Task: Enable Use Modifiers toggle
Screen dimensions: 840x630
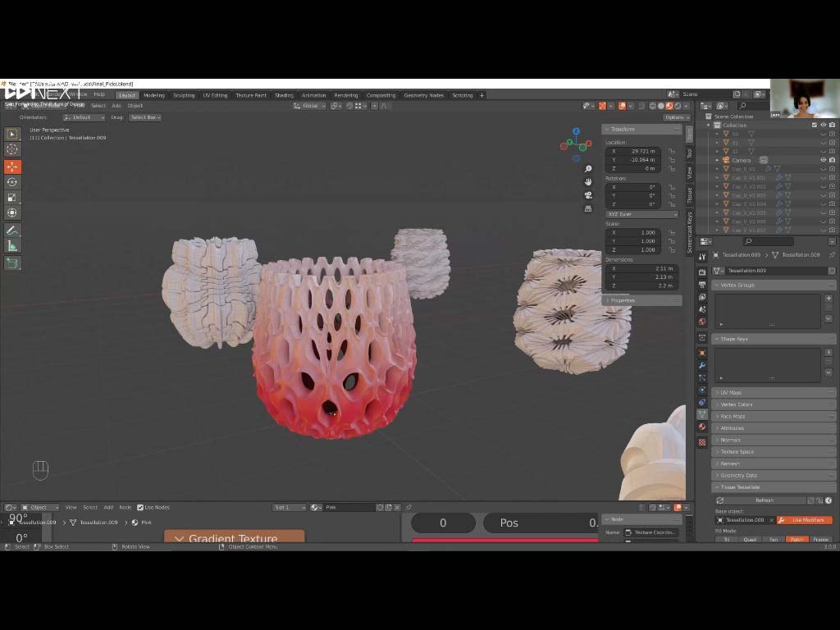Action: click(804, 520)
